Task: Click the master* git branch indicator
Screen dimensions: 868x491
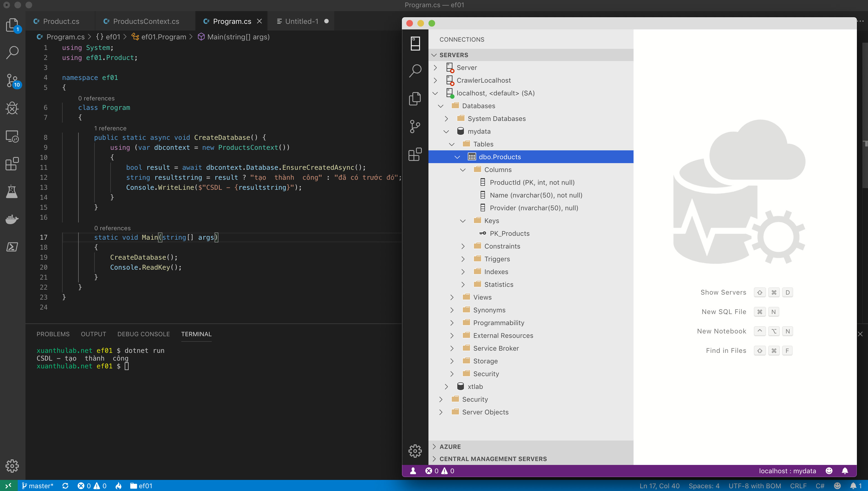Action: [38, 486]
